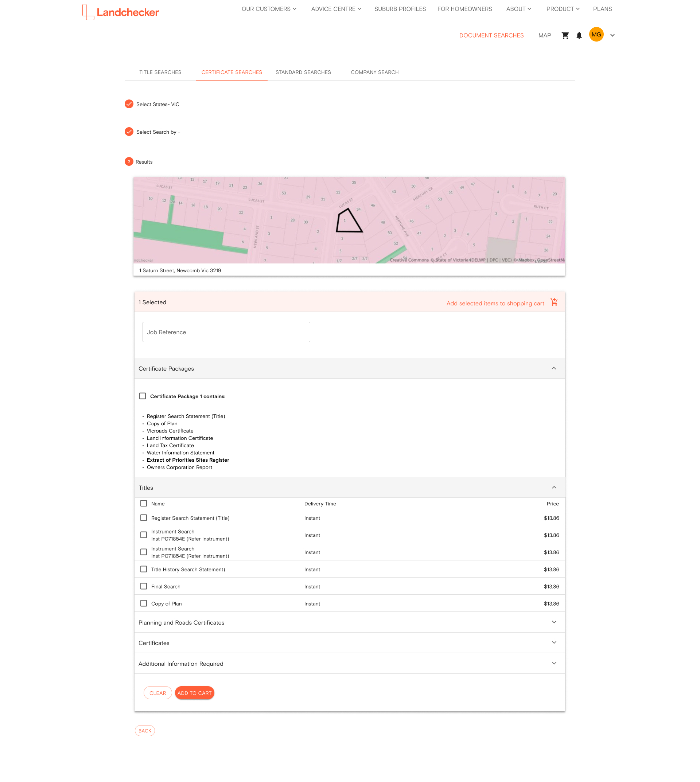Viewport: 700px width, 782px height.
Task: Expand the Certificates section
Action: [x=554, y=642]
